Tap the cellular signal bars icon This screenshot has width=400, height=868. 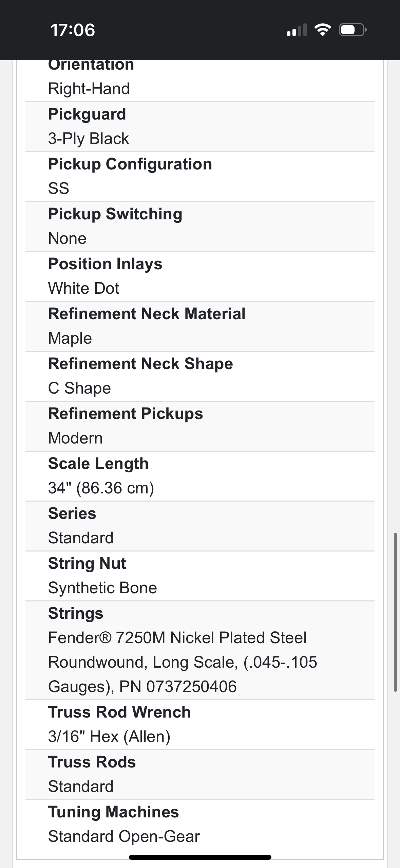tap(297, 30)
